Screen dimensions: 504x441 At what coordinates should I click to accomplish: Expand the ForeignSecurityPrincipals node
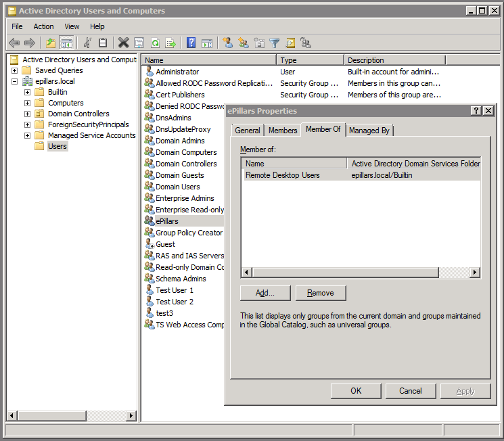coord(27,124)
